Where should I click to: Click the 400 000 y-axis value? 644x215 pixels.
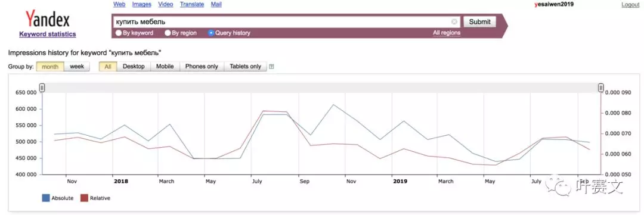[x=26, y=175]
